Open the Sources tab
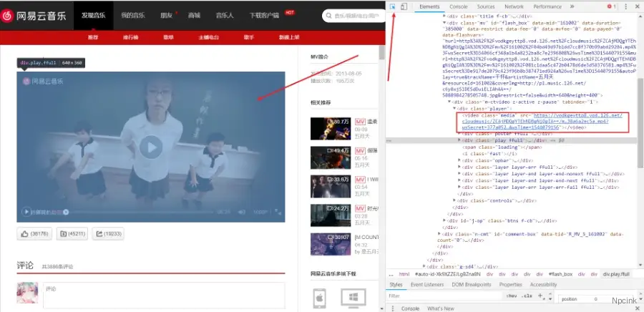 [486, 6]
